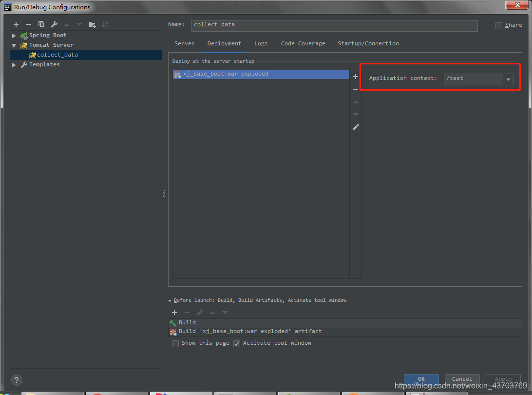Open the Logs tab
The height and width of the screenshot is (395, 532).
click(261, 43)
